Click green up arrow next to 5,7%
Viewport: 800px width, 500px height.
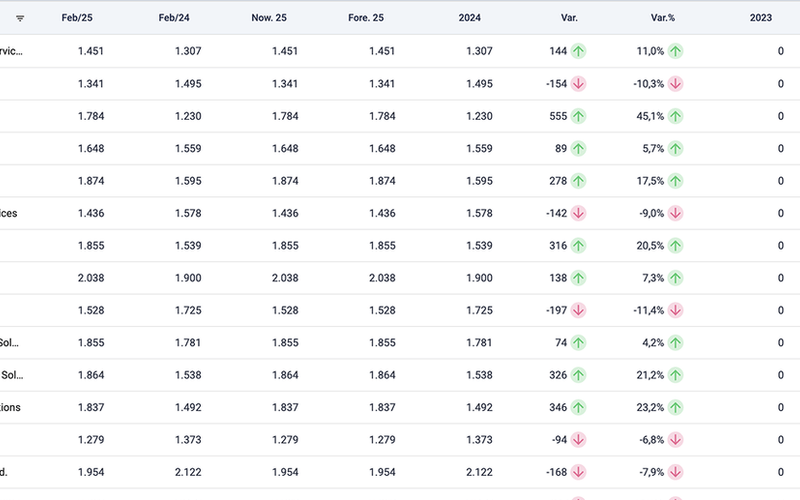[676, 149]
